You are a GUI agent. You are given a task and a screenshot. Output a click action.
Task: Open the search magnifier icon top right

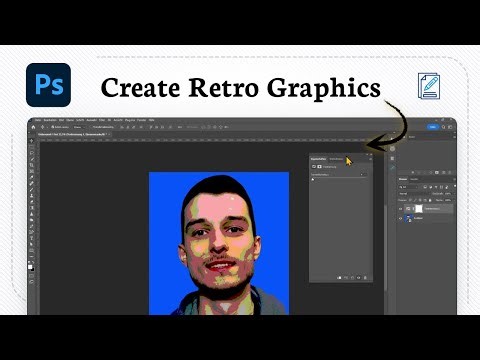(443, 127)
